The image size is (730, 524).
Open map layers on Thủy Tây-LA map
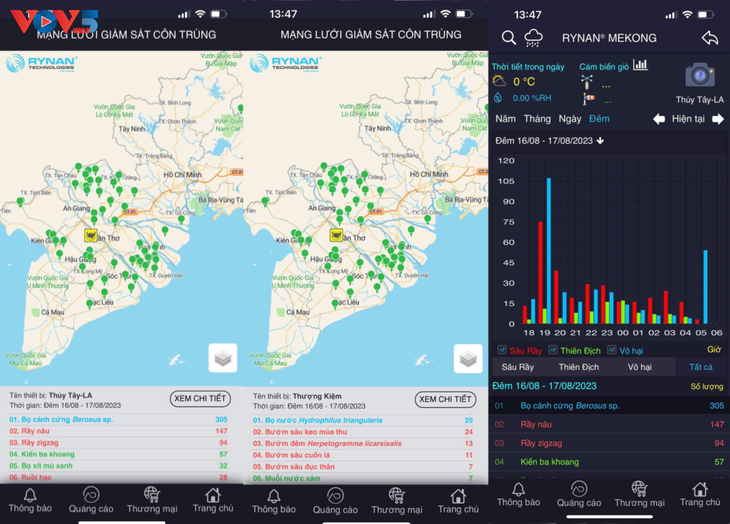click(223, 357)
